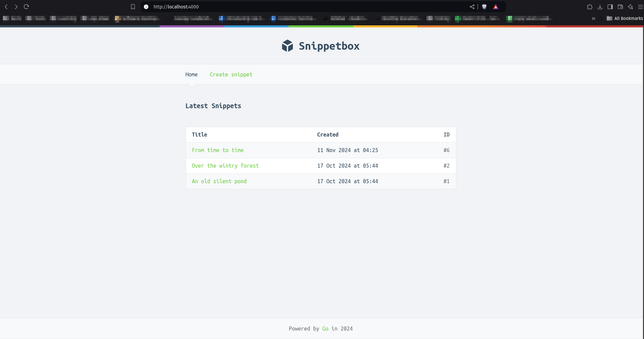This screenshot has height=339, width=644.
Task: Open the All Bookmarks folder
Action: pos(625,18)
